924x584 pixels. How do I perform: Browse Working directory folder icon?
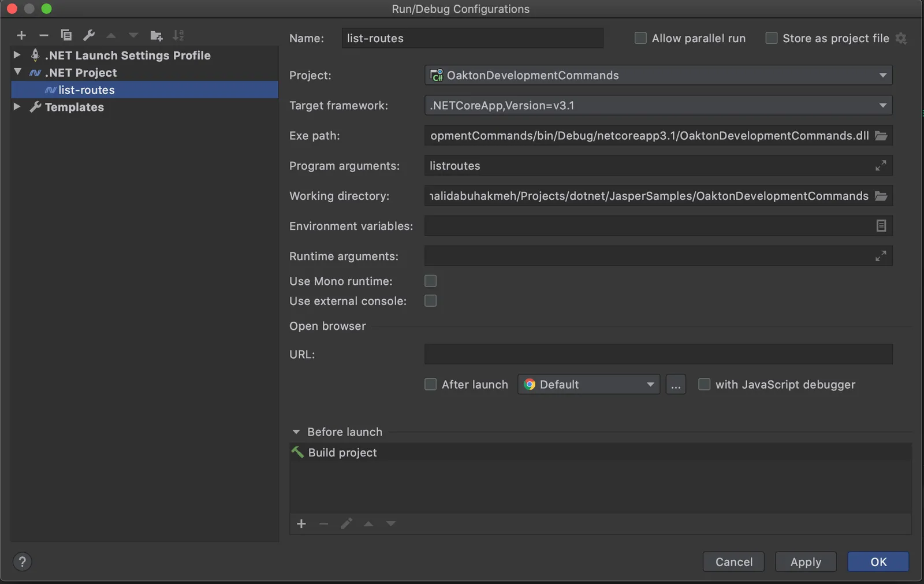881,196
